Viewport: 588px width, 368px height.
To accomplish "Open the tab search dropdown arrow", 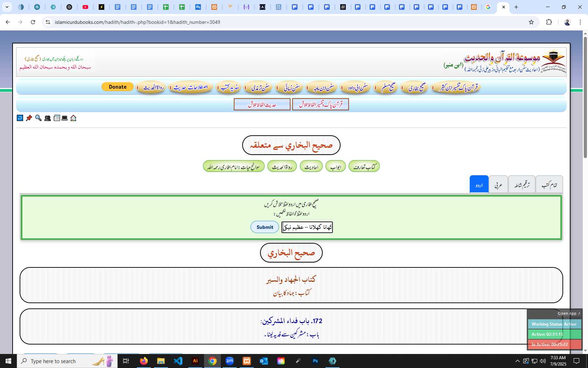I will pyautogui.click(x=7, y=7).
